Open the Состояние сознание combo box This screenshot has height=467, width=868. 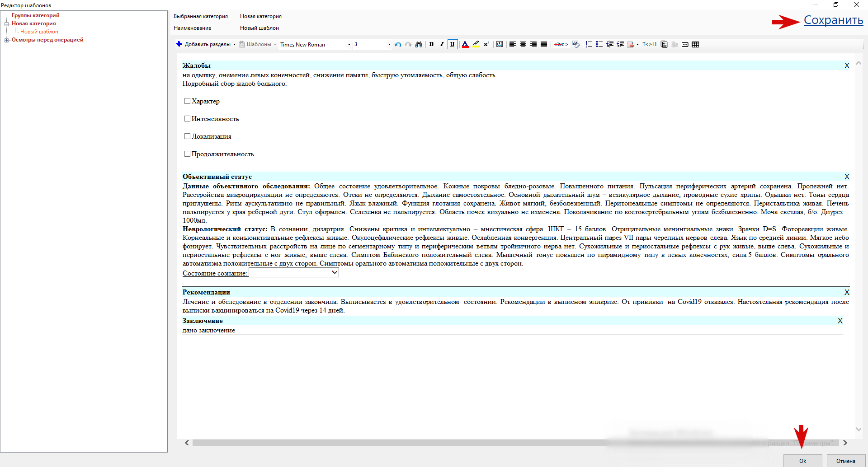294,273
